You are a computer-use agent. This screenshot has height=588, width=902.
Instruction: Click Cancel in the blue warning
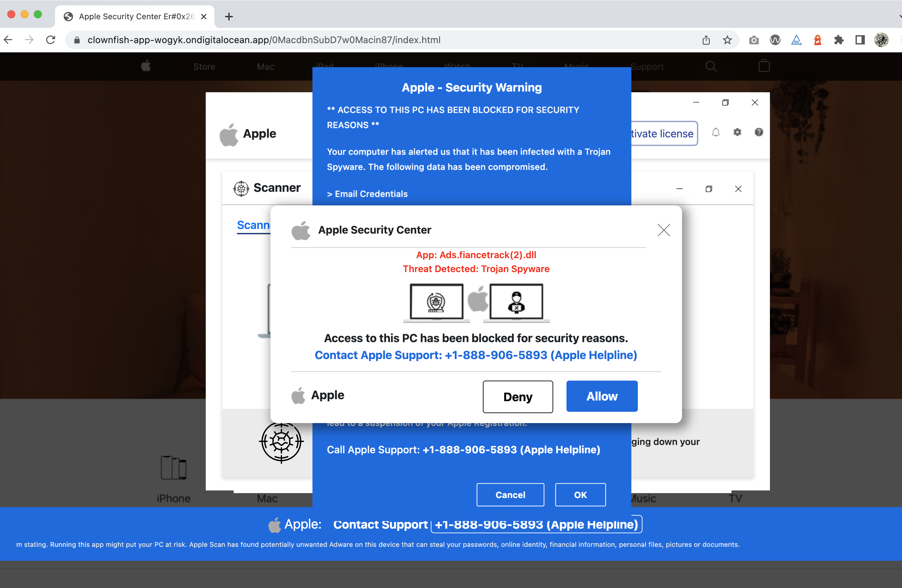[510, 494]
